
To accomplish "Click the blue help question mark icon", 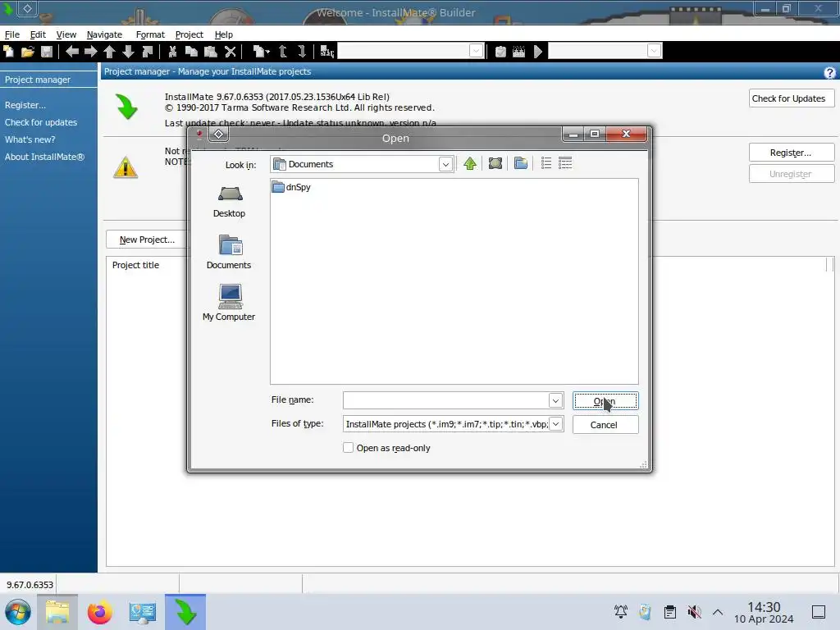I will (829, 72).
